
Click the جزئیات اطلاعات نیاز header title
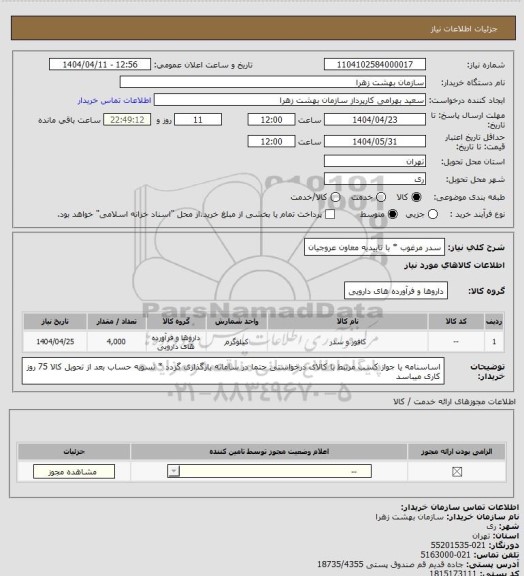point(464,29)
